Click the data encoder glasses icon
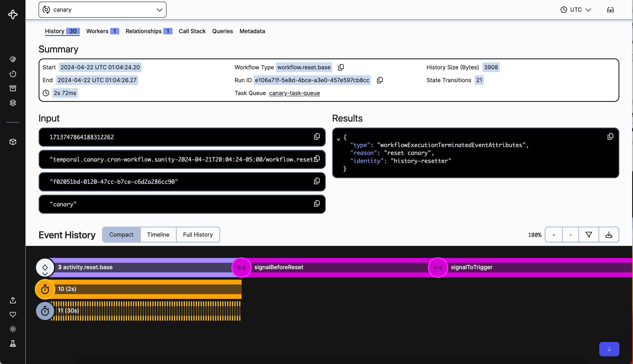Image resolution: width=633 pixels, height=364 pixels. [x=610, y=10]
